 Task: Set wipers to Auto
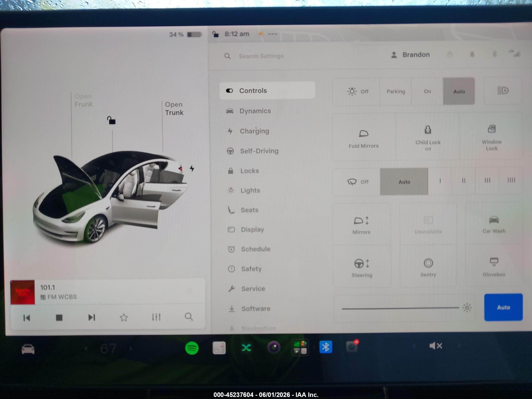point(404,182)
